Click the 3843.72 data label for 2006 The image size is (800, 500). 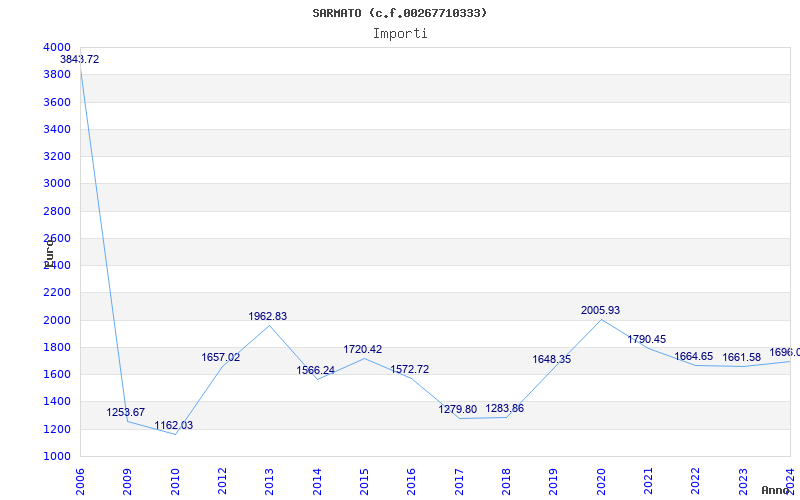coord(79,60)
